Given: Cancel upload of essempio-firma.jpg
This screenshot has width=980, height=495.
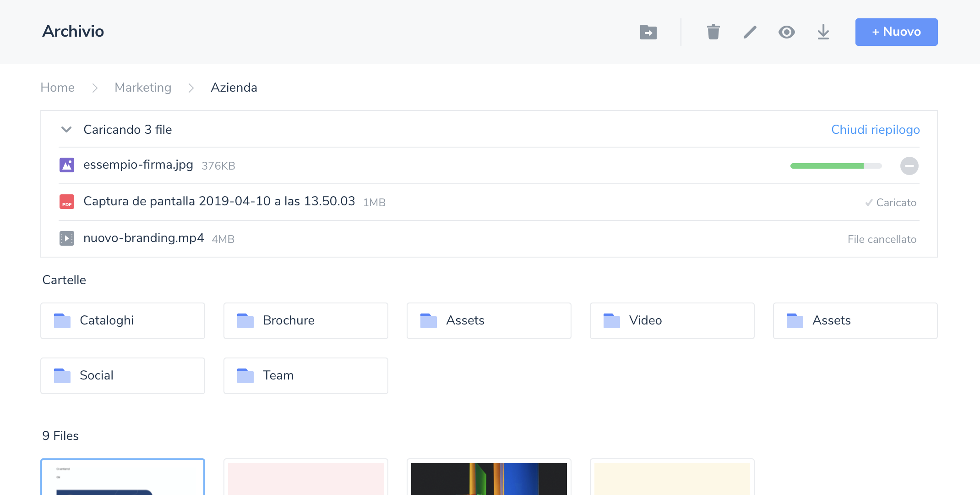Looking at the screenshot, I should pos(909,166).
